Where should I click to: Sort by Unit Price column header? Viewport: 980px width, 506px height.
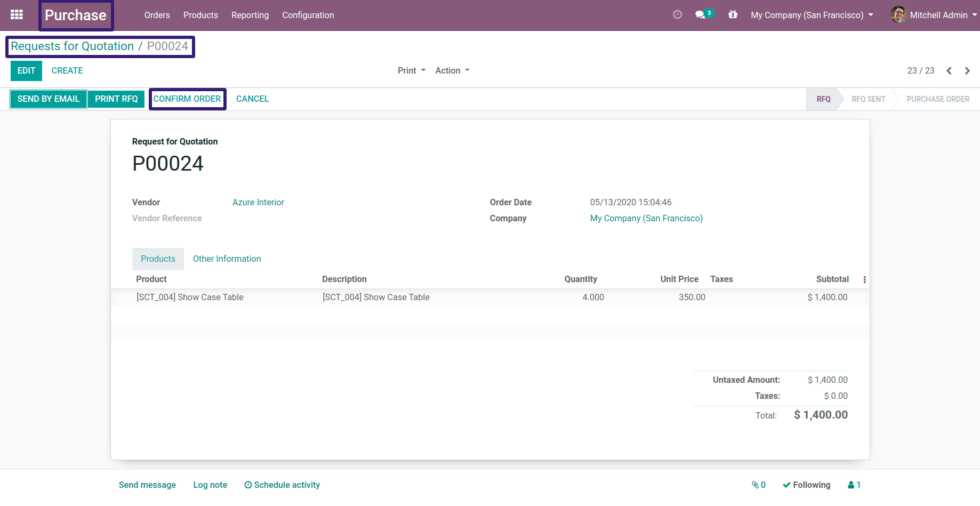679,279
